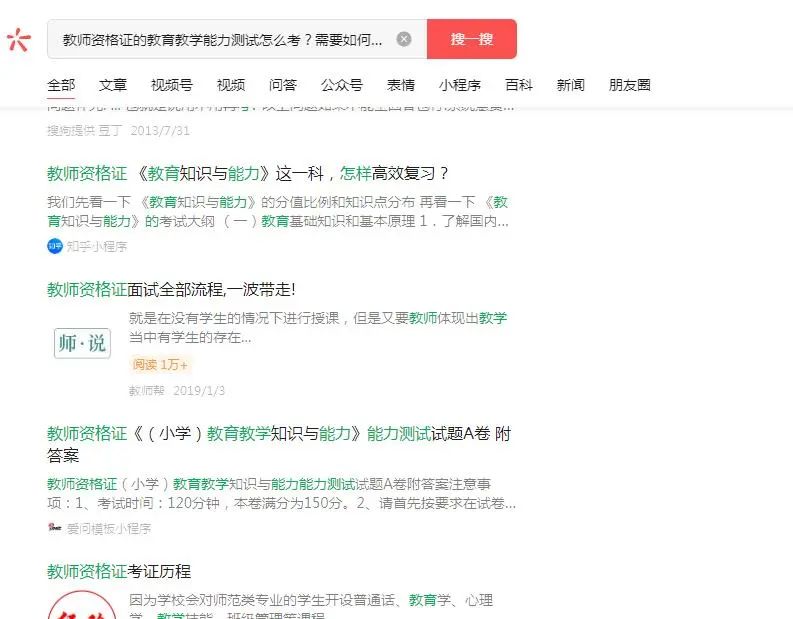793x619 pixels.
Task: Open the red circular thumbnail of 考证历程
Action: click(82, 605)
